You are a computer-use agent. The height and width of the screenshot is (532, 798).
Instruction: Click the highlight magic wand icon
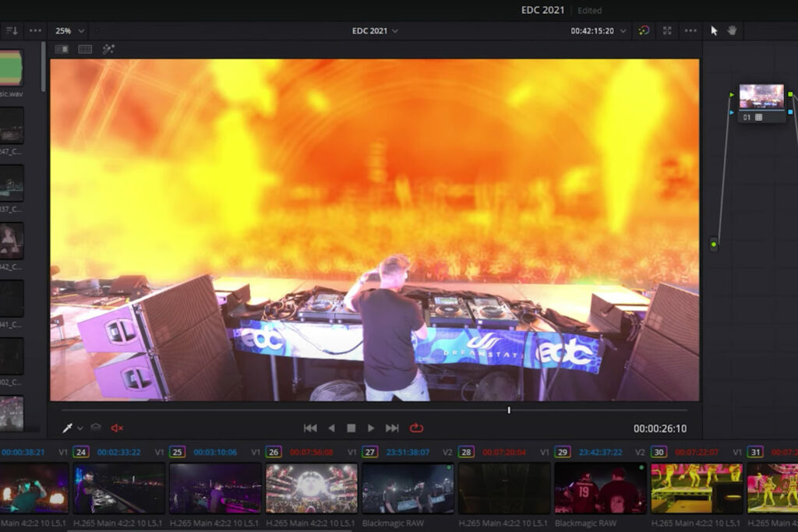pyautogui.click(x=108, y=49)
